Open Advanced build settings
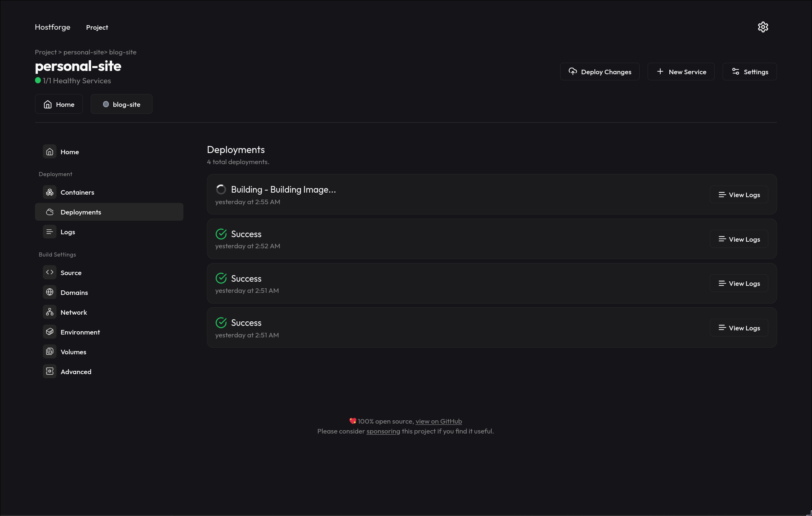 coord(76,372)
